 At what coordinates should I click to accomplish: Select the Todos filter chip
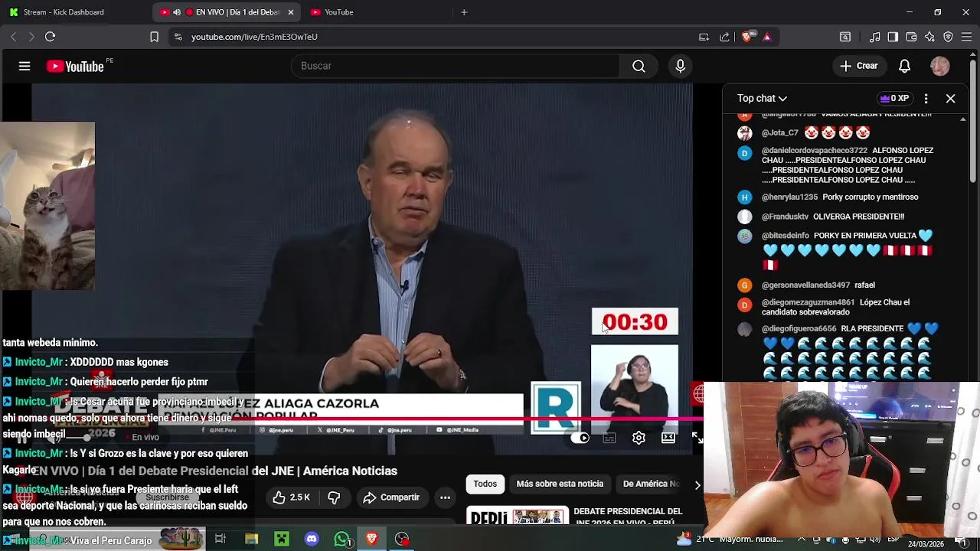pyautogui.click(x=485, y=484)
